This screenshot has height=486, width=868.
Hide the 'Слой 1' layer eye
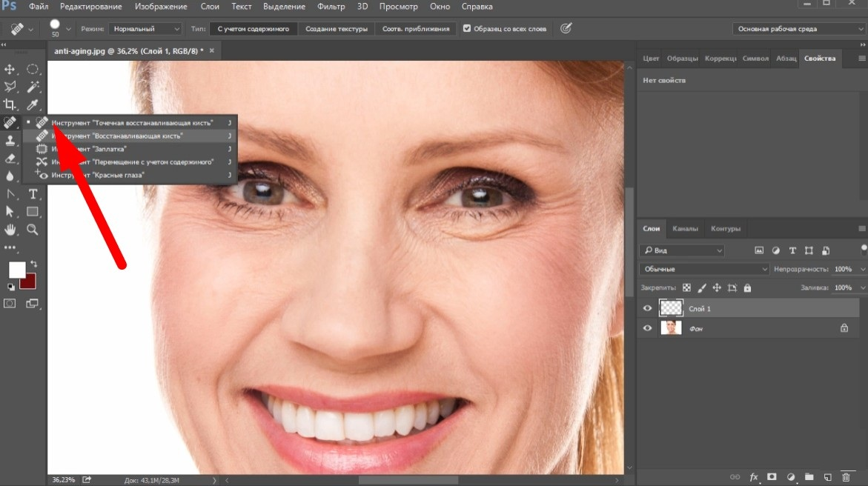[x=647, y=308]
